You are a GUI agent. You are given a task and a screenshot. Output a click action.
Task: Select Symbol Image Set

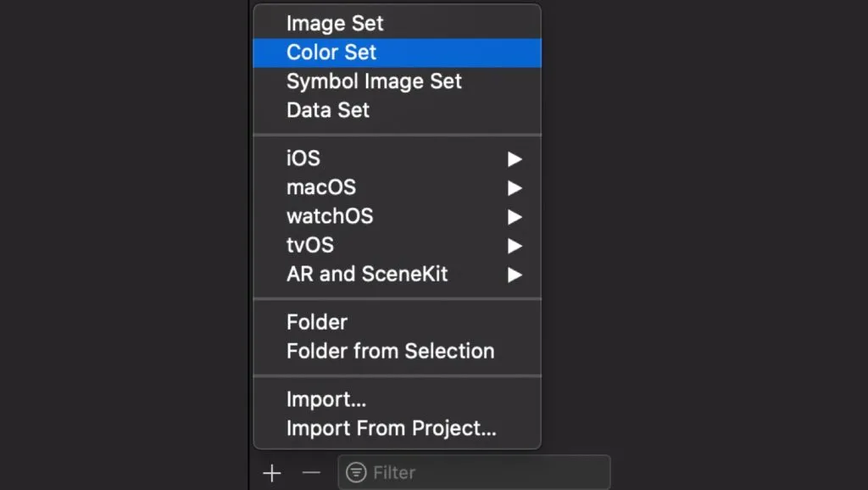[x=375, y=81]
